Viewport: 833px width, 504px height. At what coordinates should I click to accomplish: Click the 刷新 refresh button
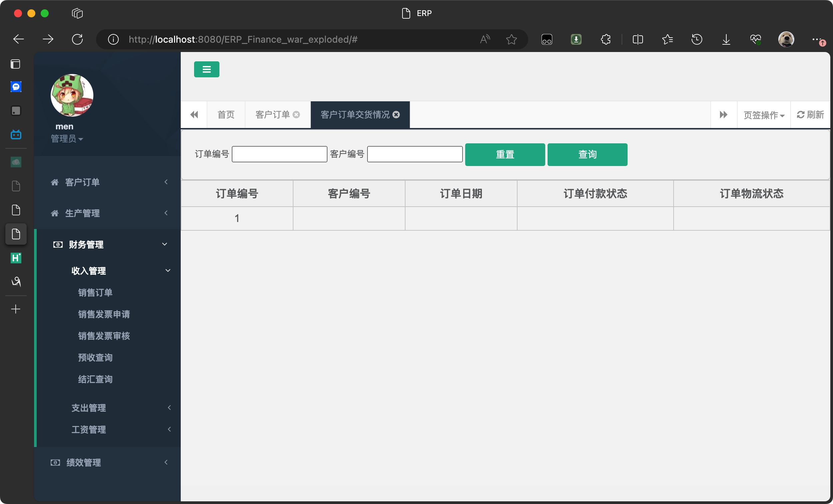click(810, 115)
